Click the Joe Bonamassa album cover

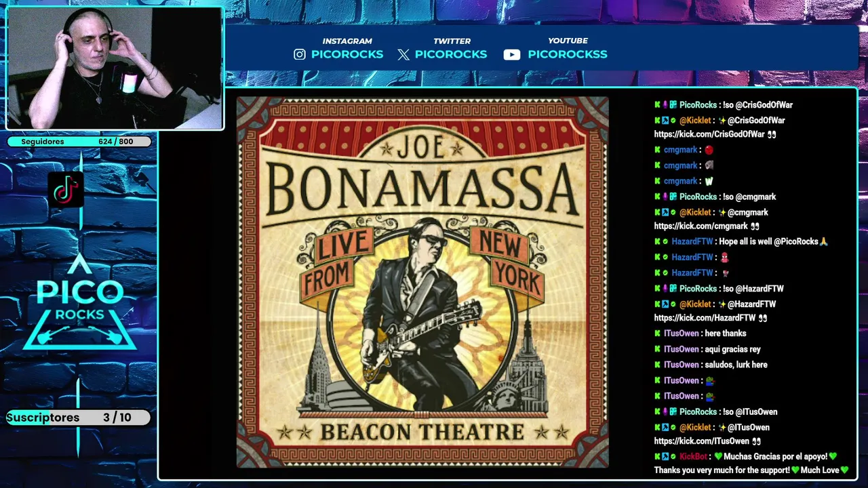point(422,282)
